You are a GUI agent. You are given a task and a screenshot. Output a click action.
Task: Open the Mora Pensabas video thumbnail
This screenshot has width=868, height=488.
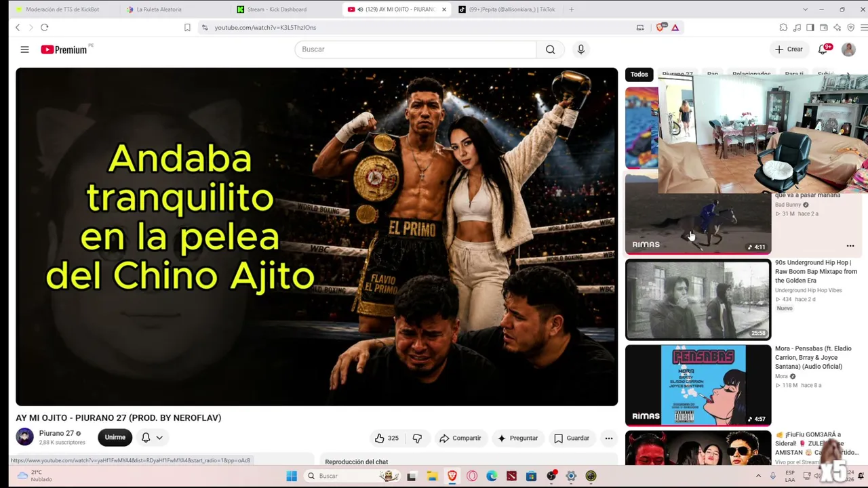pyautogui.click(x=698, y=385)
